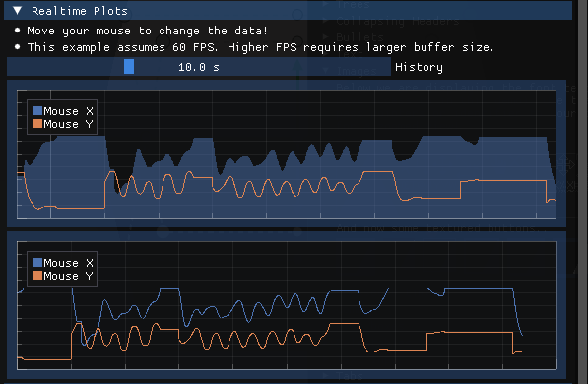Collapse the Realtime Plots header arrow
Viewport: 588px width, 384px height.
click(x=18, y=11)
